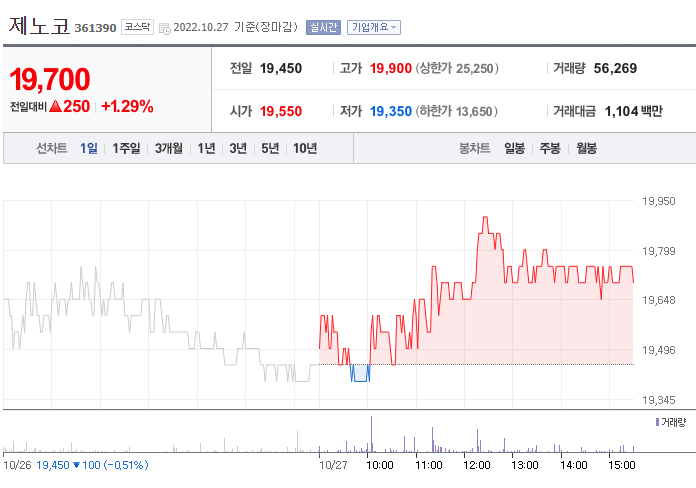Viewport: 696px width, 488px height.
Task: Click the 거래량 legend marker in chart
Action: 657,422
